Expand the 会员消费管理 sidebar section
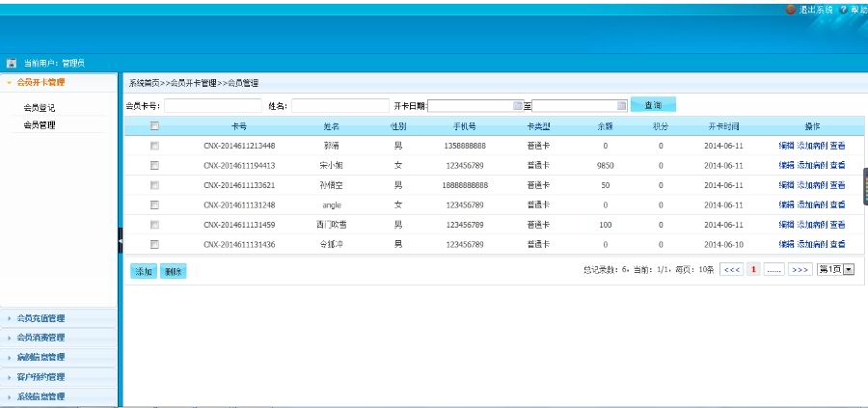868x408 pixels. click(x=59, y=338)
